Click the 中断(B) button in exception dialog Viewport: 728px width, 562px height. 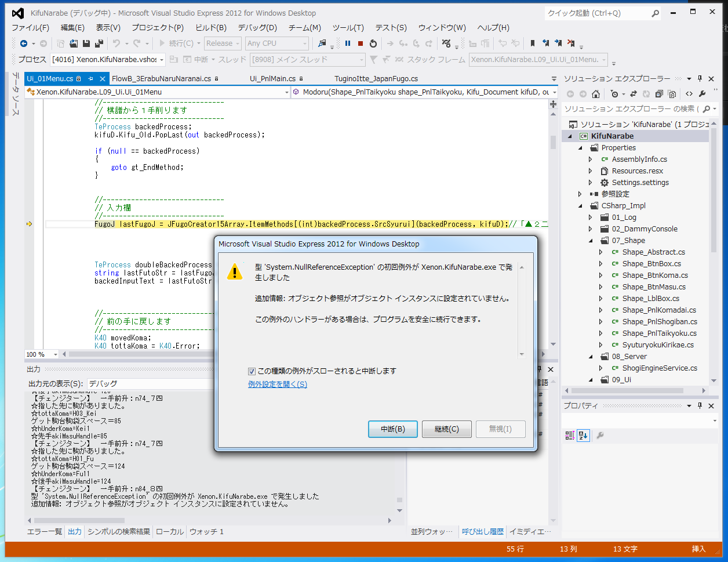pos(392,429)
